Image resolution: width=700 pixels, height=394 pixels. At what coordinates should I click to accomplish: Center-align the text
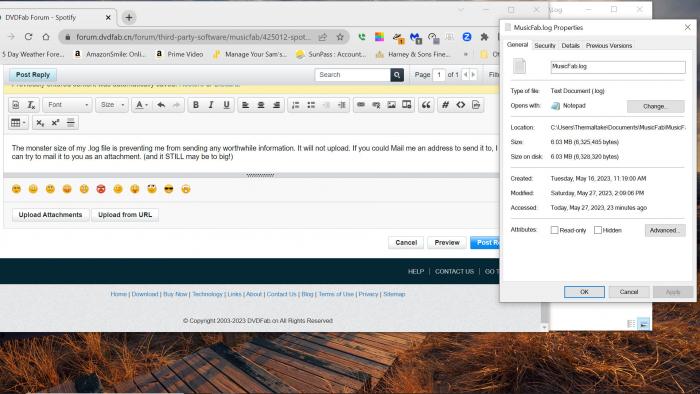[x=261, y=105]
